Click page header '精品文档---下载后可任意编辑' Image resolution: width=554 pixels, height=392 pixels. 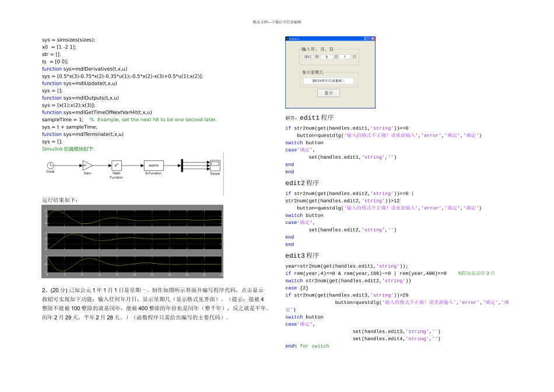click(277, 22)
